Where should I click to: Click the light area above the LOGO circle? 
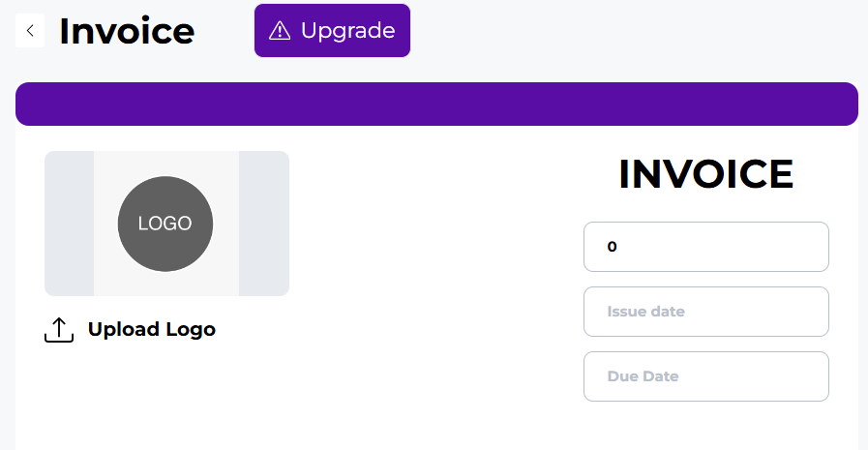pos(165,163)
